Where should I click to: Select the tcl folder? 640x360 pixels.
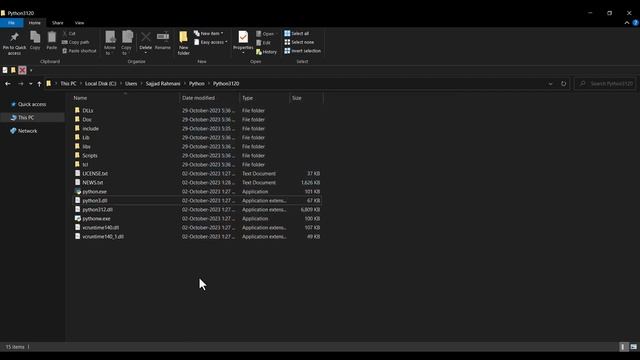click(85, 164)
